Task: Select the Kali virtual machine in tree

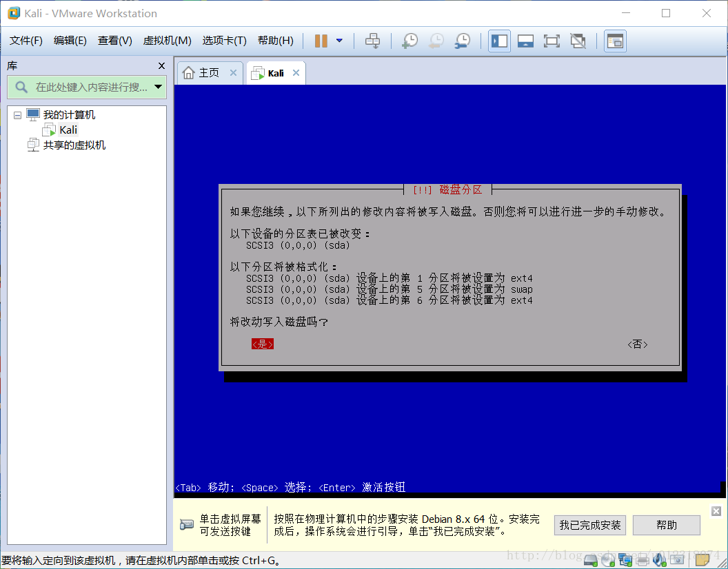Action: tap(68, 130)
